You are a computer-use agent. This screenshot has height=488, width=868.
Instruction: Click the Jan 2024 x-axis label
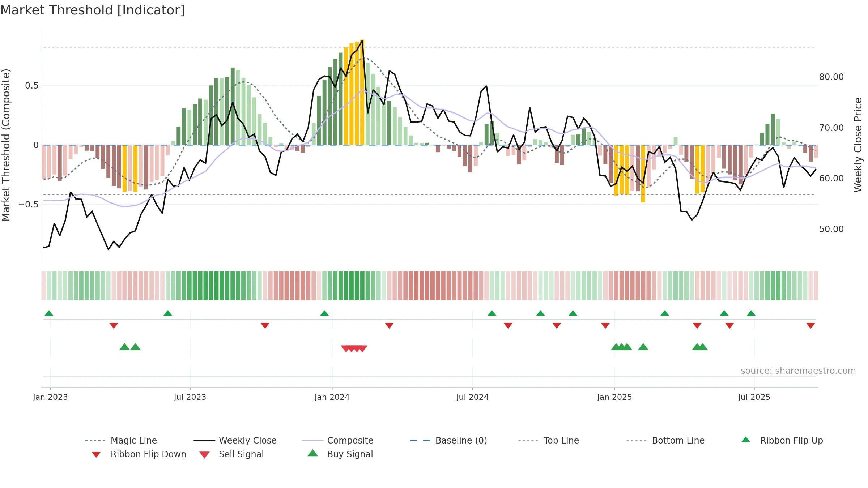(x=332, y=397)
